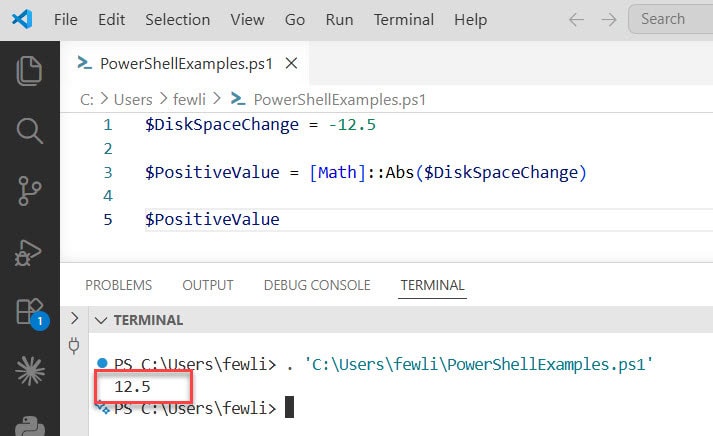Screen dimensions: 713x436
Task: Click line number 1 in the gutter
Action: tap(107, 125)
